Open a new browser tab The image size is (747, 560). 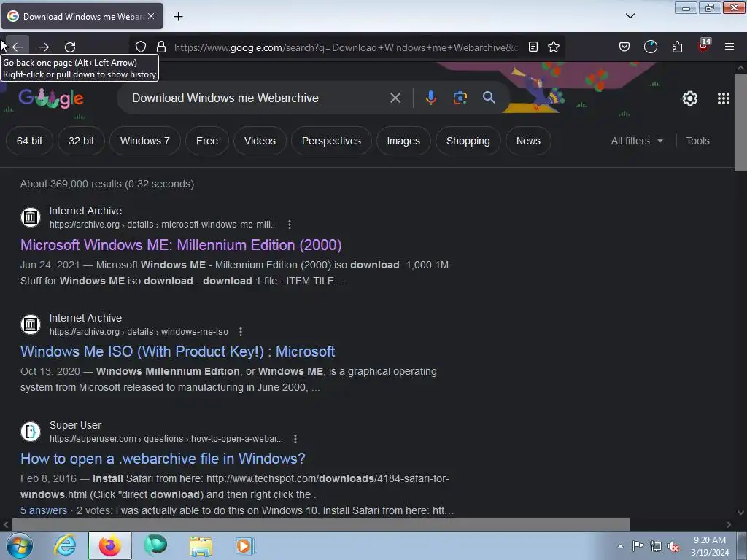(178, 17)
